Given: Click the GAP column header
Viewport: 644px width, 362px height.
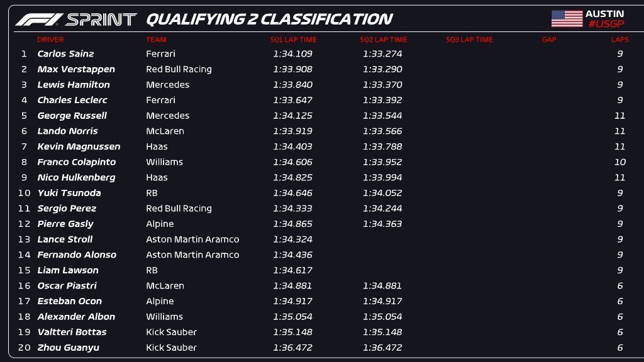Looking at the screenshot, I should (549, 40).
